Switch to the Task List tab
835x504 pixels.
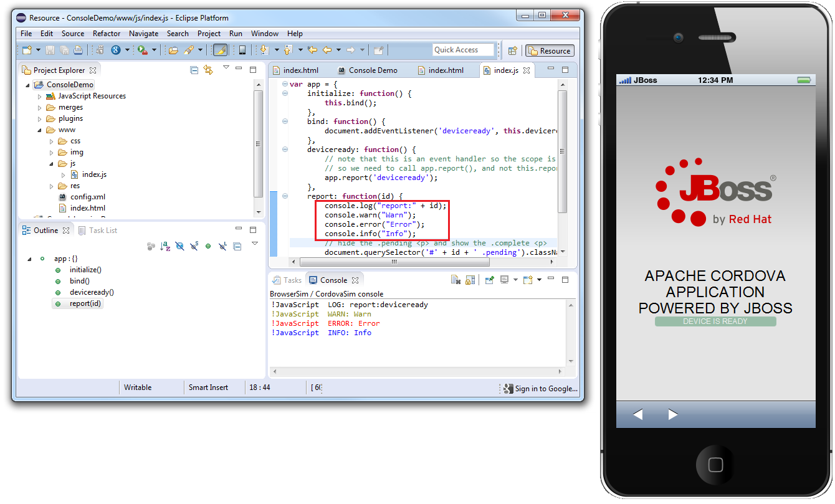(x=98, y=231)
